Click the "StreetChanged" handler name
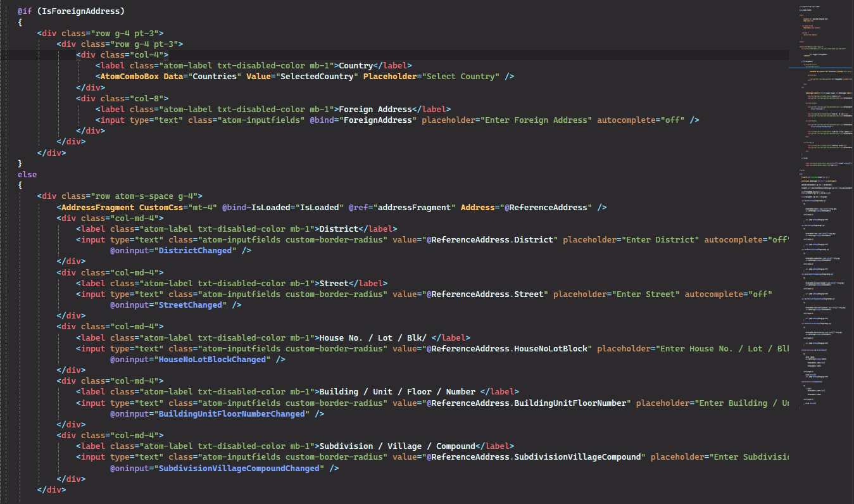The width and height of the screenshot is (854, 504). pyautogui.click(x=190, y=305)
